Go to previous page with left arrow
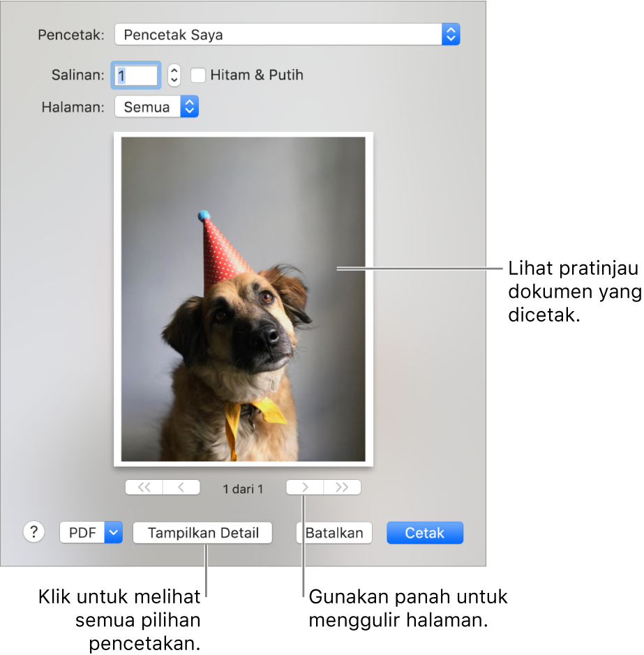 click(181, 487)
